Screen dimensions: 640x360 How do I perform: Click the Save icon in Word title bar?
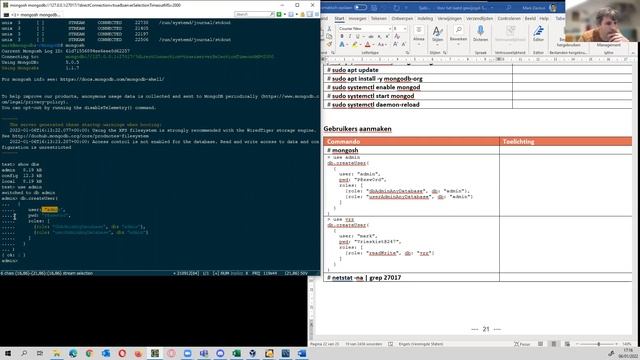click(x=374, y=7)
